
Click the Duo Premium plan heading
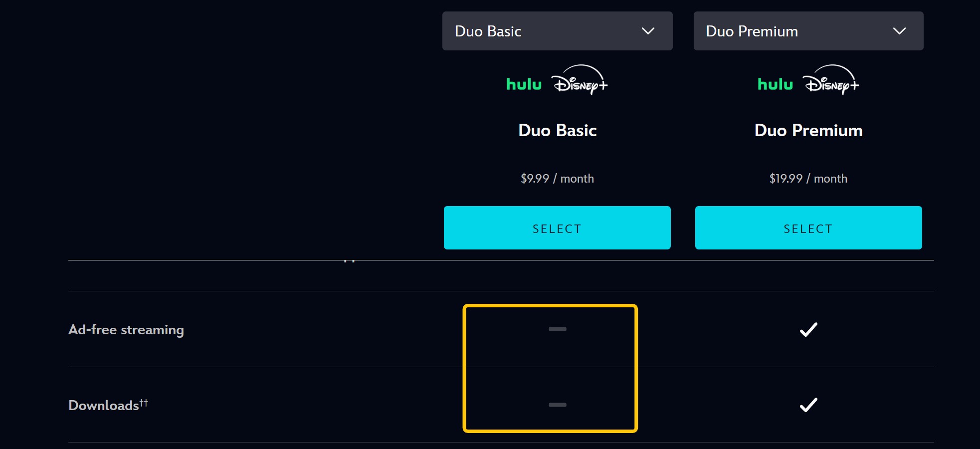tap(808, 130)
